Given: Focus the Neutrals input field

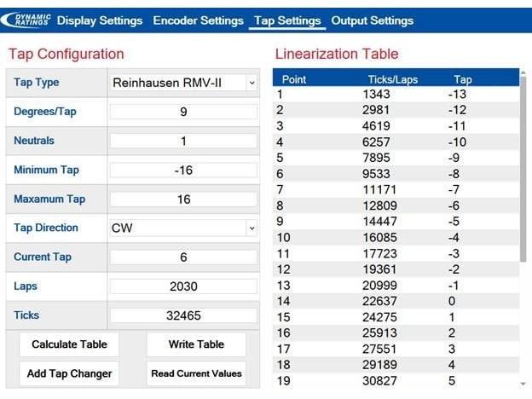Looking at the screenshot, I should tap(183, 141).
